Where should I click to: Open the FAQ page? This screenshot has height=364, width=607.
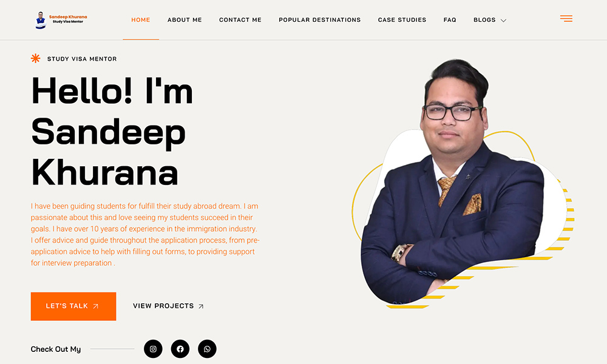point(450,20)
